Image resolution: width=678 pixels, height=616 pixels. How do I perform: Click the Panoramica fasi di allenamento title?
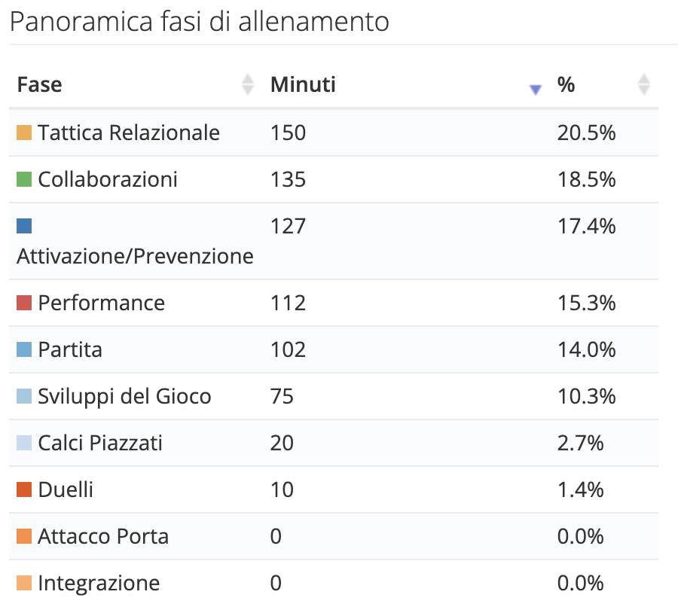coord(200,21)
